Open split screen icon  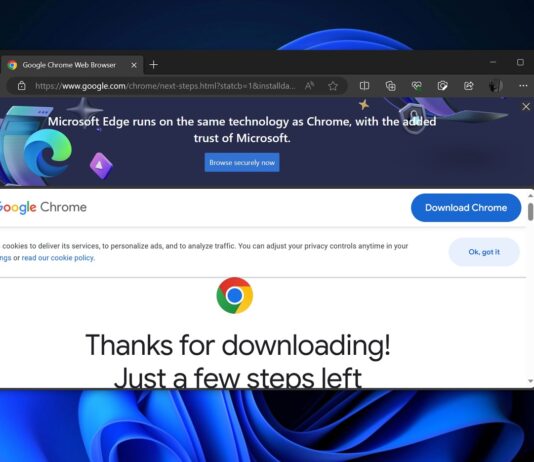click(364, 86)
